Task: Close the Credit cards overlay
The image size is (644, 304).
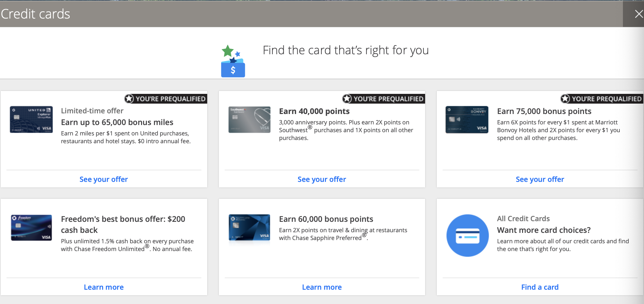Action: coord(638,14)
